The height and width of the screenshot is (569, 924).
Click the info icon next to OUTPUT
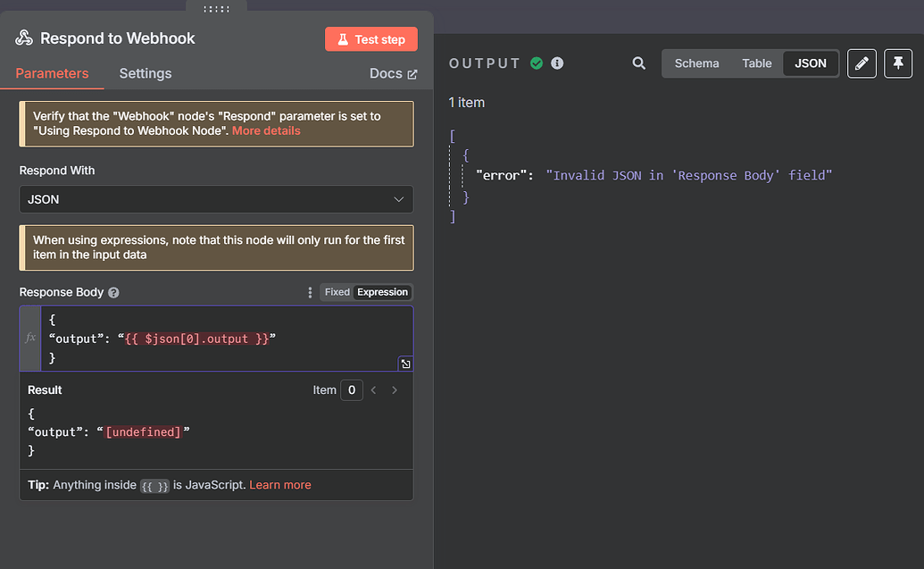pos(555,63)
